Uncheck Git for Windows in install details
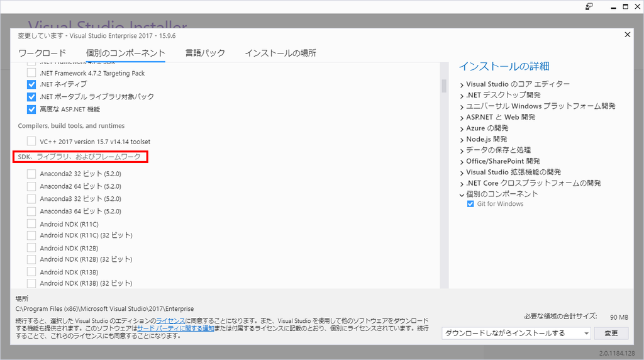 [470, 204]
